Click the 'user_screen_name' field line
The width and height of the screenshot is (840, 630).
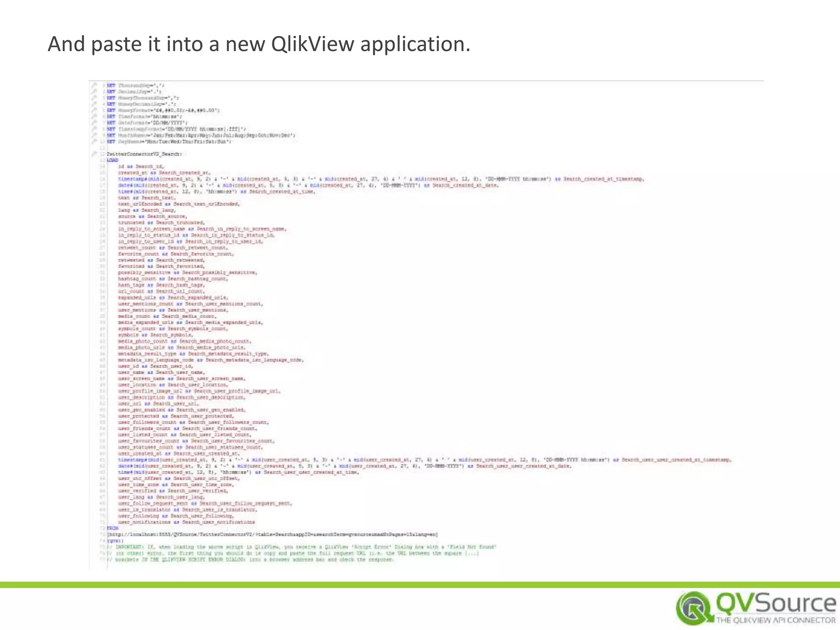tap(182, 379)
